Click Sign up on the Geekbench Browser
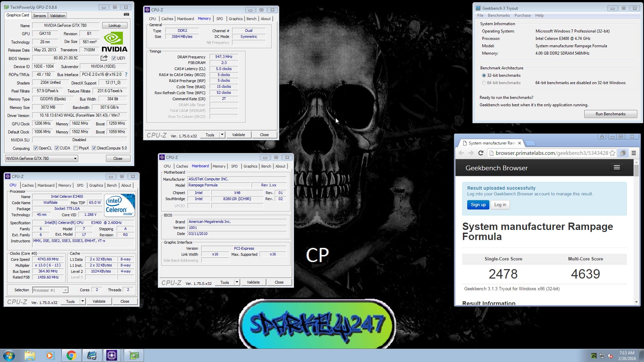 point(478,205)
